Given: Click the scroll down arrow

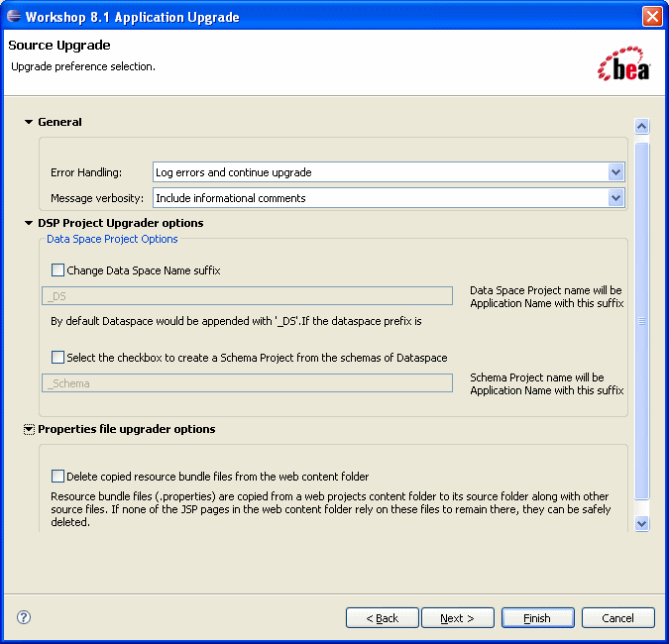Looking at the screenshot, I should (x=641, y=523).
